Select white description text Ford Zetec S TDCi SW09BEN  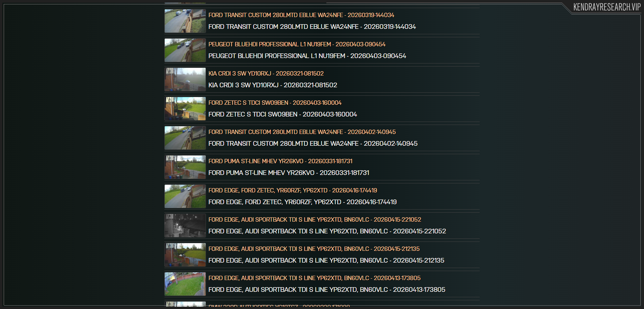tap(283, 114)
